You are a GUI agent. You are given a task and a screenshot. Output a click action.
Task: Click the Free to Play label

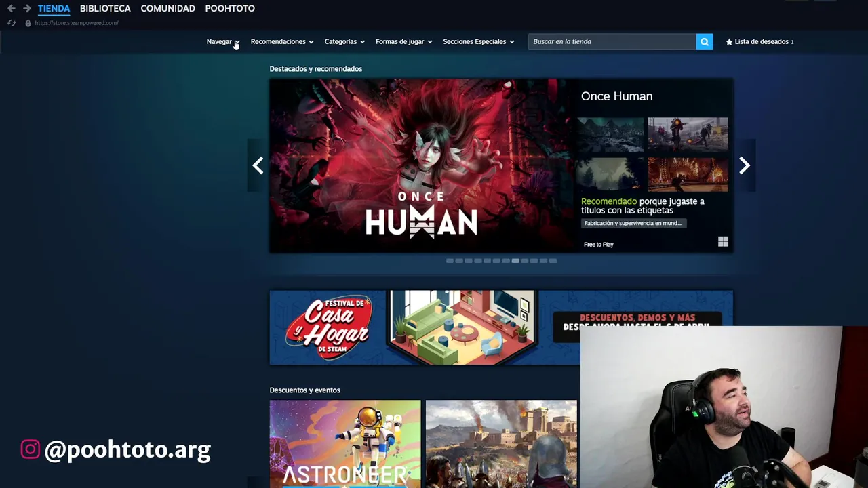pos(598,245)
